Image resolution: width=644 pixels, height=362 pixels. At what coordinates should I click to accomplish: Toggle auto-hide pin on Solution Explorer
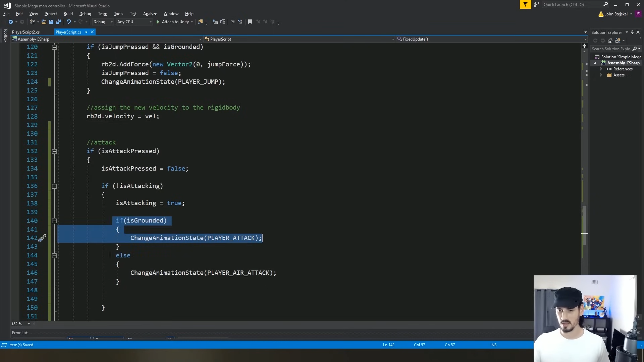point(632,33)
